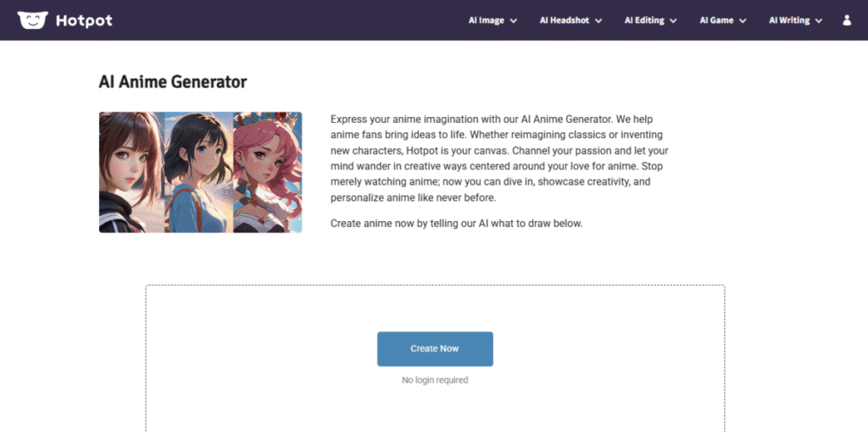Expand the AI Editing chevron arrow
The image size is (868, 432).
tap(673, 21)
